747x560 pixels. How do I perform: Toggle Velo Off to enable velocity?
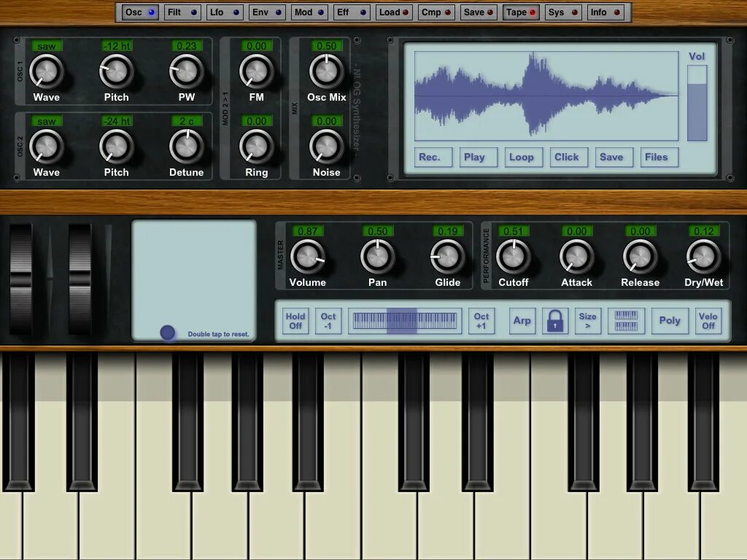(x=708, y=321)
